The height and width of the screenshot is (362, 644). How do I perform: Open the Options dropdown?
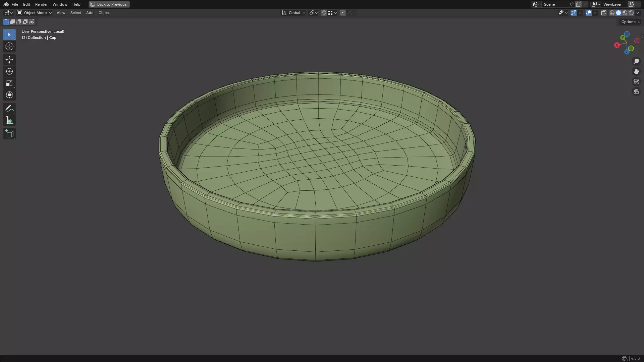click(630, 22)
